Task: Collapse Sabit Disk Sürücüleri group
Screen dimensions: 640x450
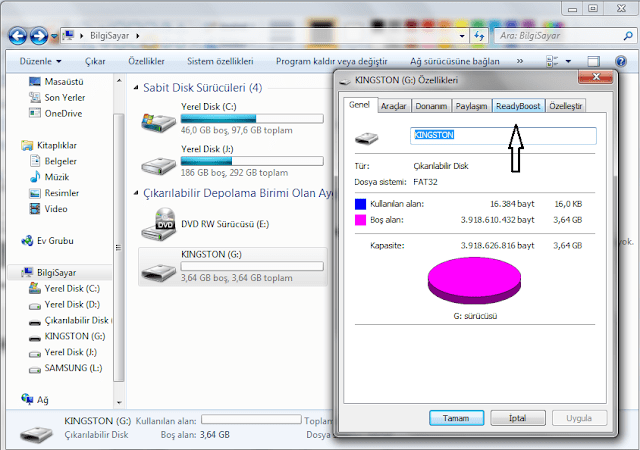Action: click(136, 87)
